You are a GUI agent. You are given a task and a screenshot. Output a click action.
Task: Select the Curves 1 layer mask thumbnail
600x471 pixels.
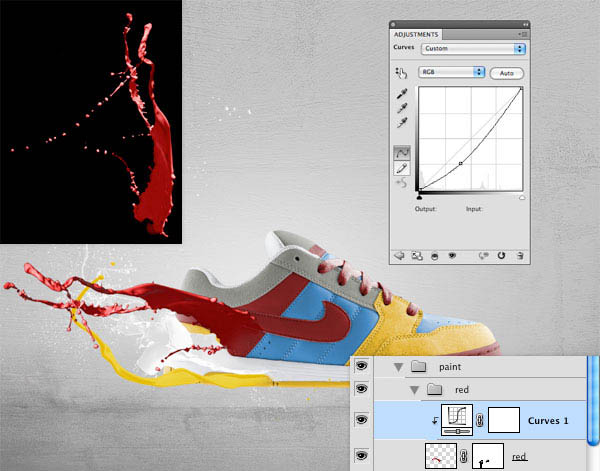(504, 420)
